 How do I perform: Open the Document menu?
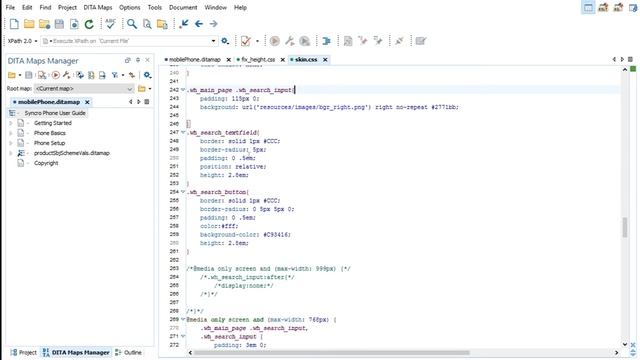click(x=183, y=7)
